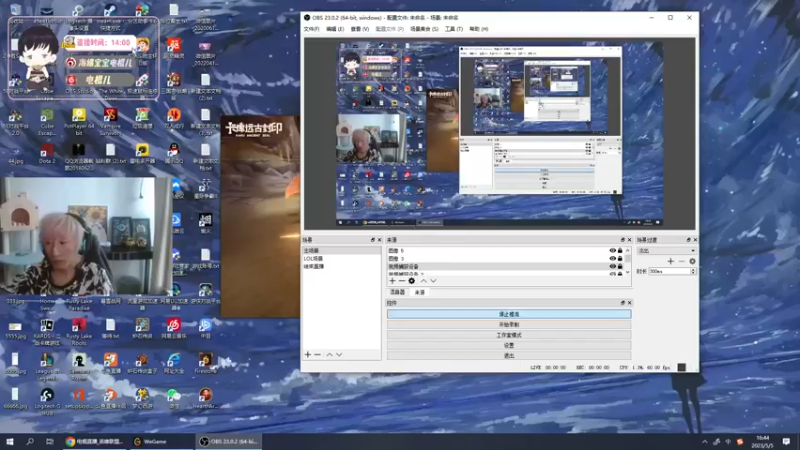Viewport: 800px width, 450px height.
Task: Move the scene up in the Scenes panel
Action: 330,355
